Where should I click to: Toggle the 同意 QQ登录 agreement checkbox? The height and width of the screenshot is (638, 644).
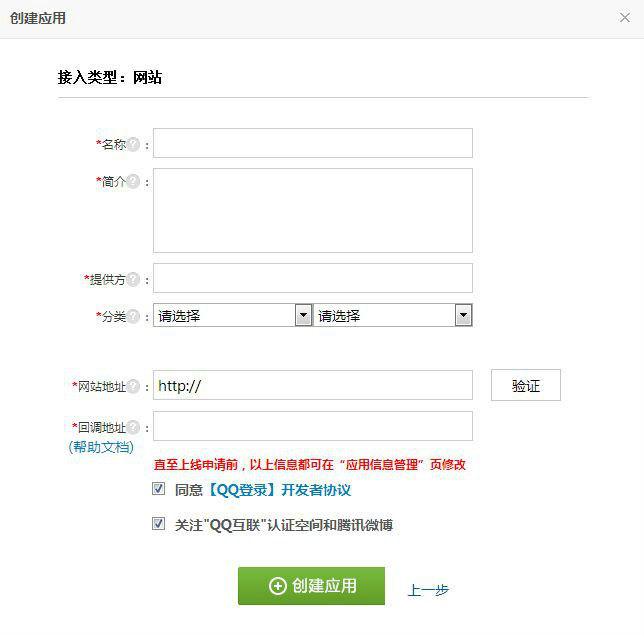click(159, 489)
